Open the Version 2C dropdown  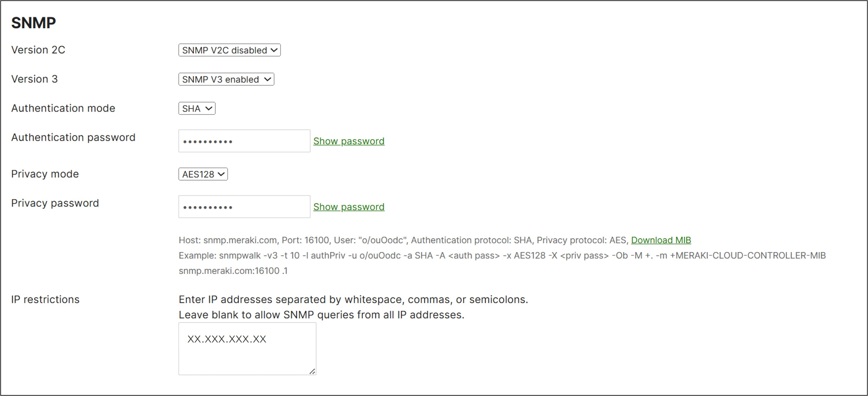click(229, 50)
